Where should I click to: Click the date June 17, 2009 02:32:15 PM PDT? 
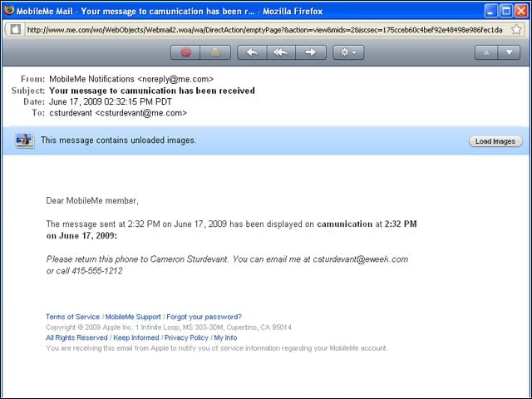coord(111,101)
